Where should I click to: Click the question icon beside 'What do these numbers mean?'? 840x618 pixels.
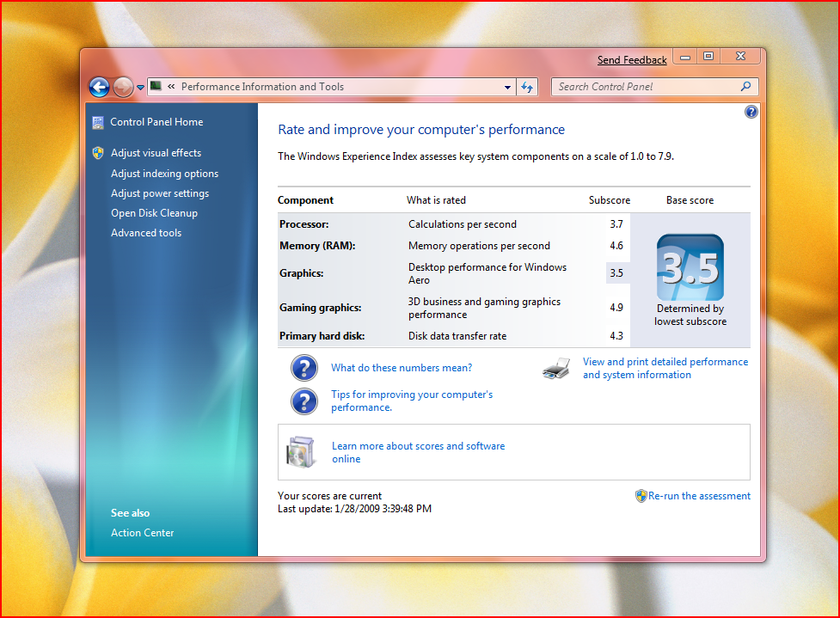(304, 368)
